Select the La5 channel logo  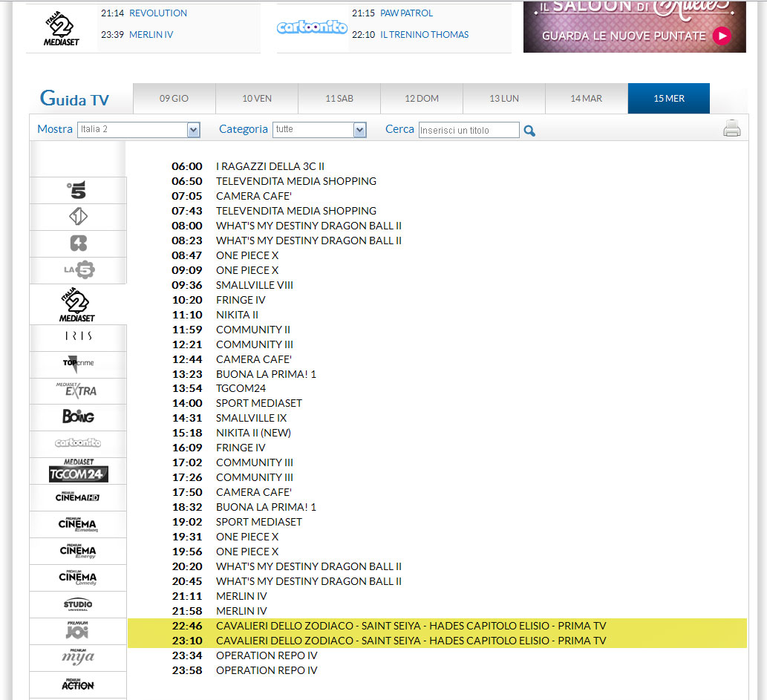[x=79, y=269]
